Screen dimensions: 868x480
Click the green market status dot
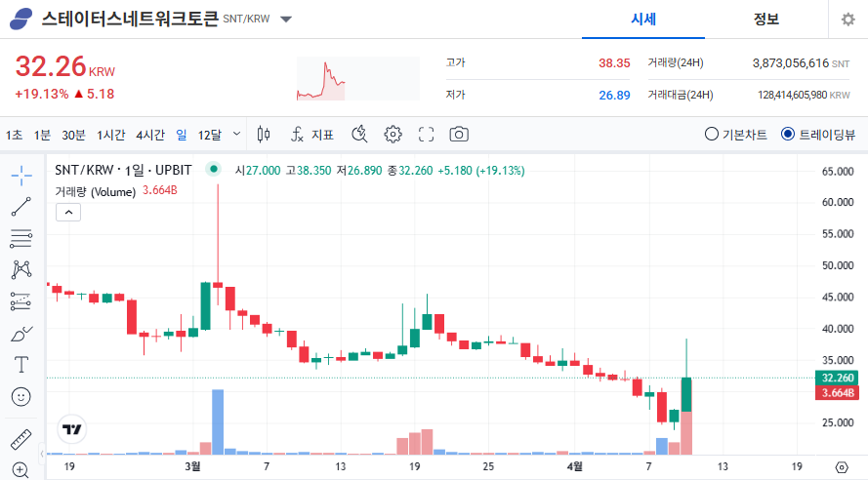point(214,169)
